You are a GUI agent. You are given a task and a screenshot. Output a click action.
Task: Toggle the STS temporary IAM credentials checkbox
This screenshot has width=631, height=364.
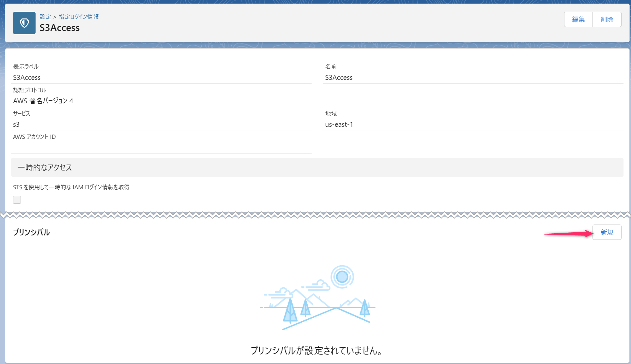click(x=17, y=200)
